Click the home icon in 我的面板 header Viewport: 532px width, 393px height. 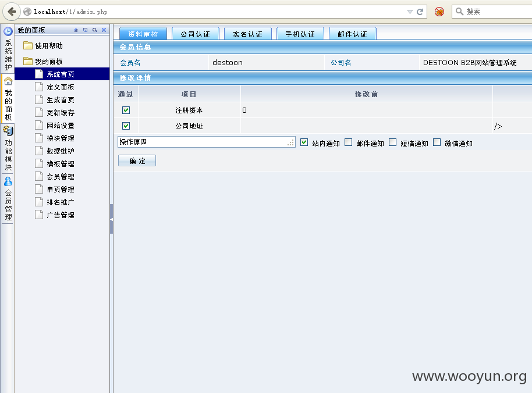tap(76, 30)
